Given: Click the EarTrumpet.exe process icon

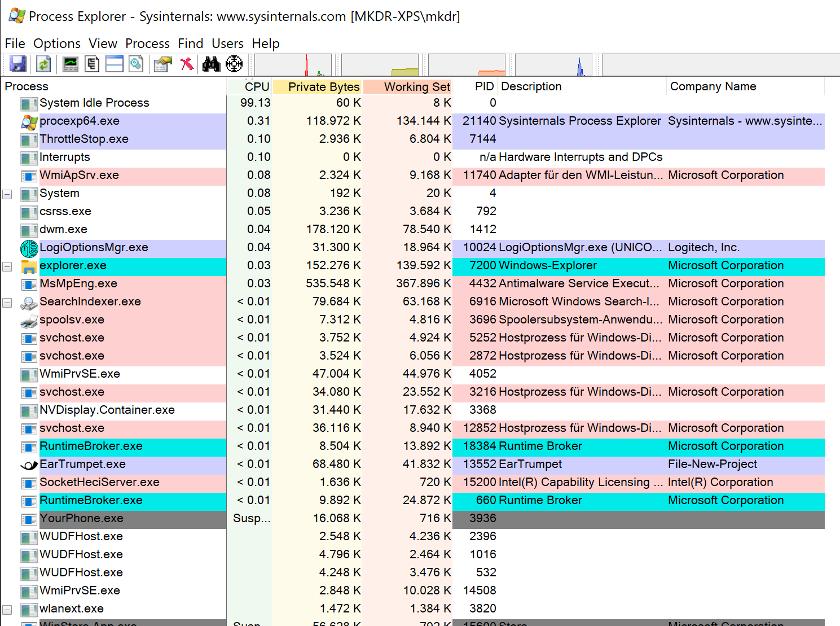Looking at the screenshot, I should coord(29,465).
